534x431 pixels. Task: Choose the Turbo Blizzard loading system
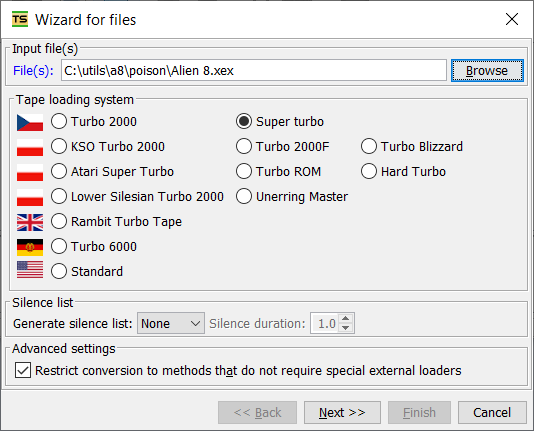pos(369,146)
